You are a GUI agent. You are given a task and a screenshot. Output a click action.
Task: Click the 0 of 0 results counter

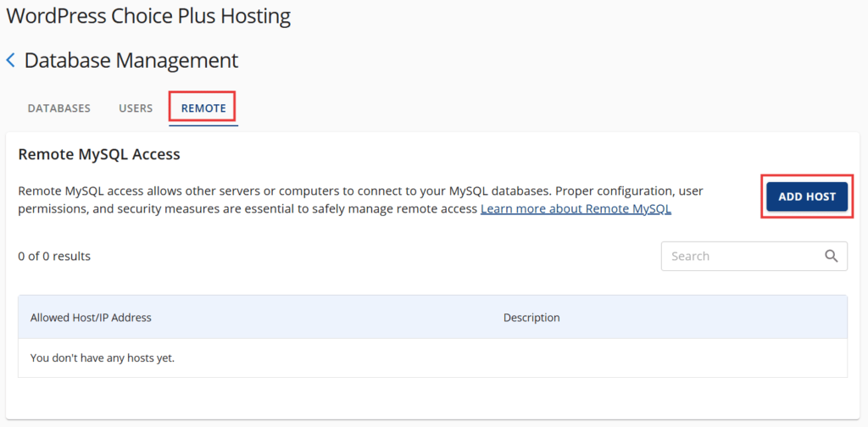coord(54,256)
